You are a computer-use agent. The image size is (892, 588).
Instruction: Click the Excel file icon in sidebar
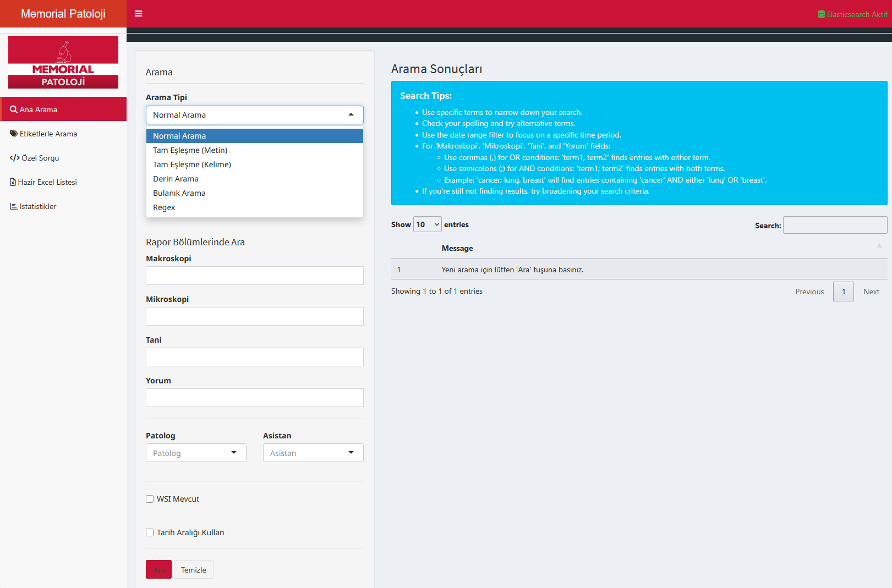tap(13, 182)
